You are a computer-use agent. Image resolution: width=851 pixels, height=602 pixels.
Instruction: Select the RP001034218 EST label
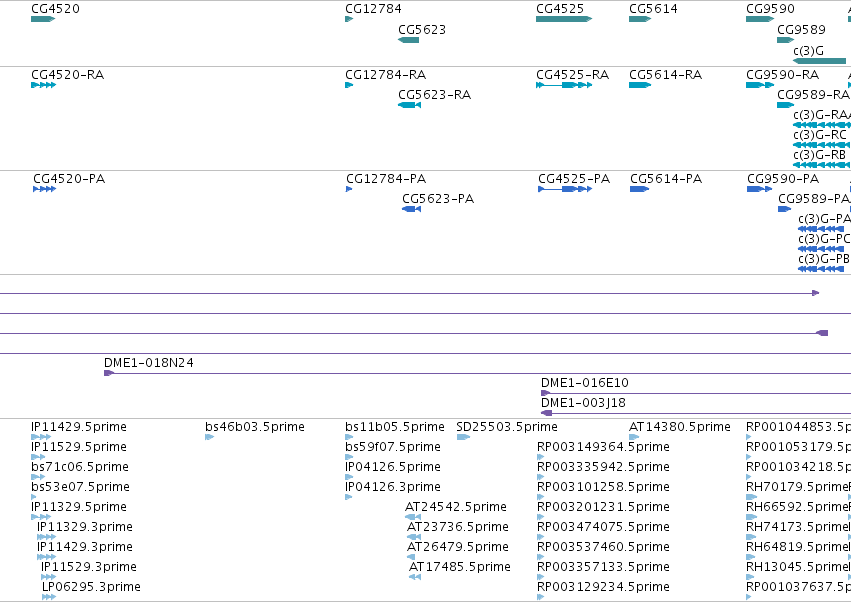pos(798,467)
